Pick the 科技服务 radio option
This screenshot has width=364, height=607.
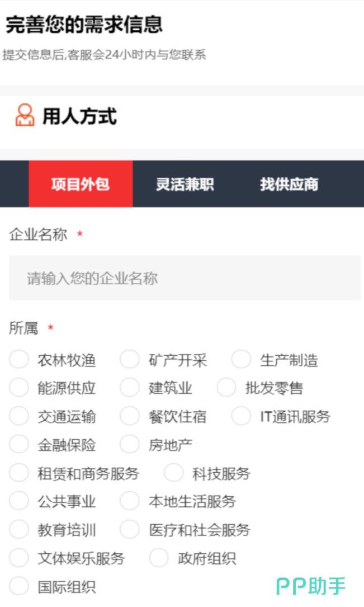[x=173, y=473]
